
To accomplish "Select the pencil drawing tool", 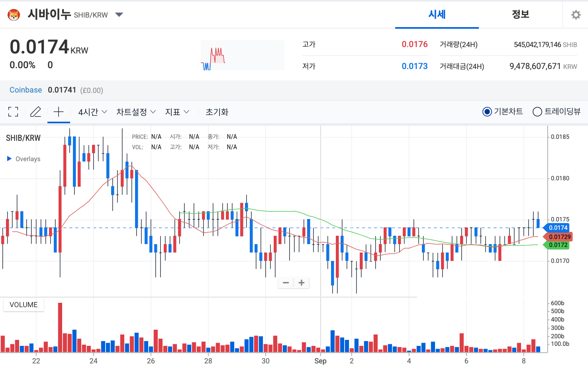I will tap(36, 112).
